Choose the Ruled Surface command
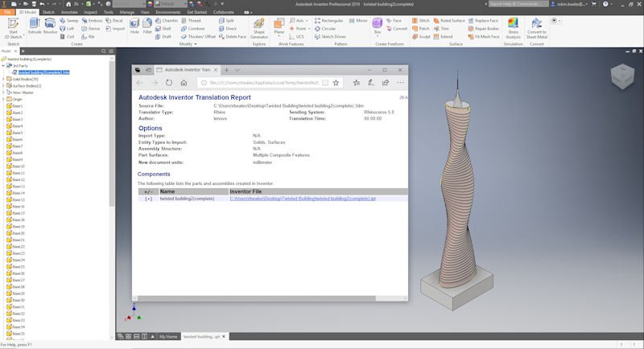This screenshot has width=644, height=349. click(449, 20)
